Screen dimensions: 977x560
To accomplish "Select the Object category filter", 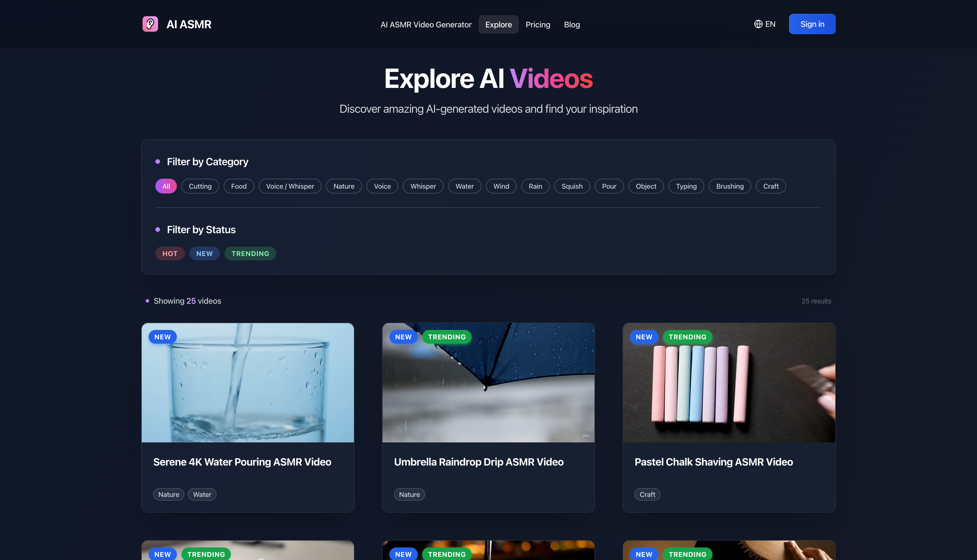I will [646, 186].
